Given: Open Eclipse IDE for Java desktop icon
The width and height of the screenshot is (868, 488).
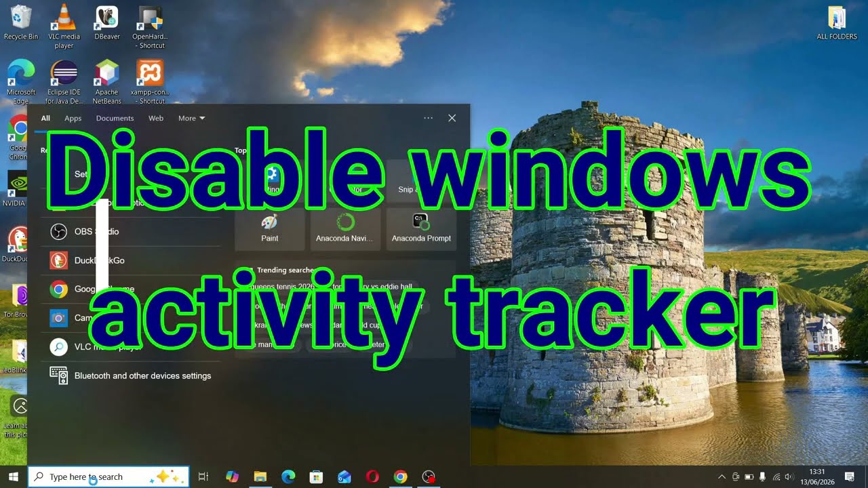Looking at the screenshot, I should coord(64,82).
